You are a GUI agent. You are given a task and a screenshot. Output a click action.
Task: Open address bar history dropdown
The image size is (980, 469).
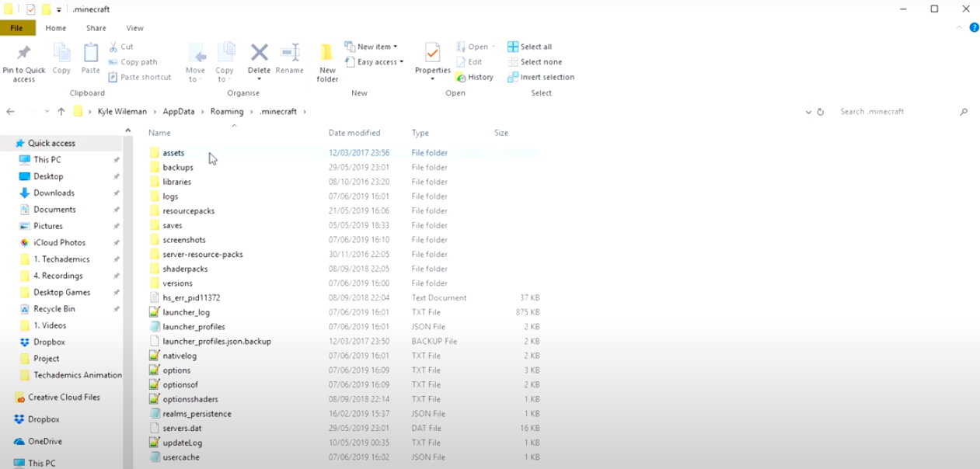[808, 112]
